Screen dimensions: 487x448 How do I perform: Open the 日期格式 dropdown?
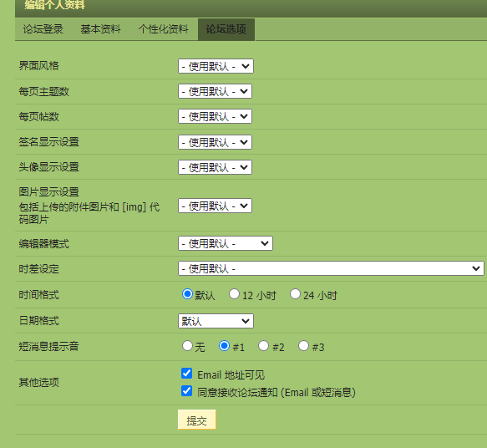[x=216, y=321]
